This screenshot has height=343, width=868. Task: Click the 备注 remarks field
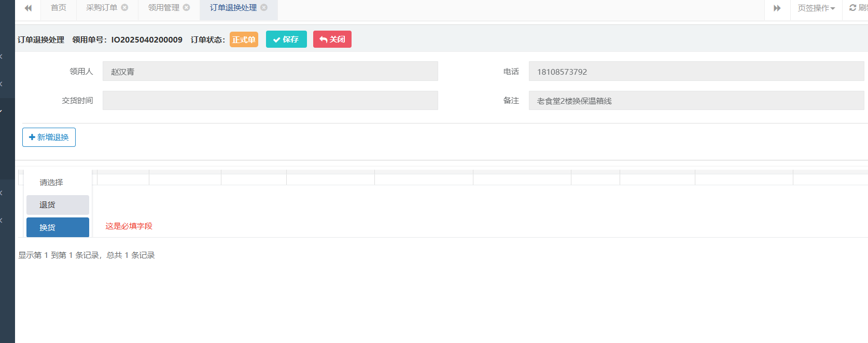(696, 101)
